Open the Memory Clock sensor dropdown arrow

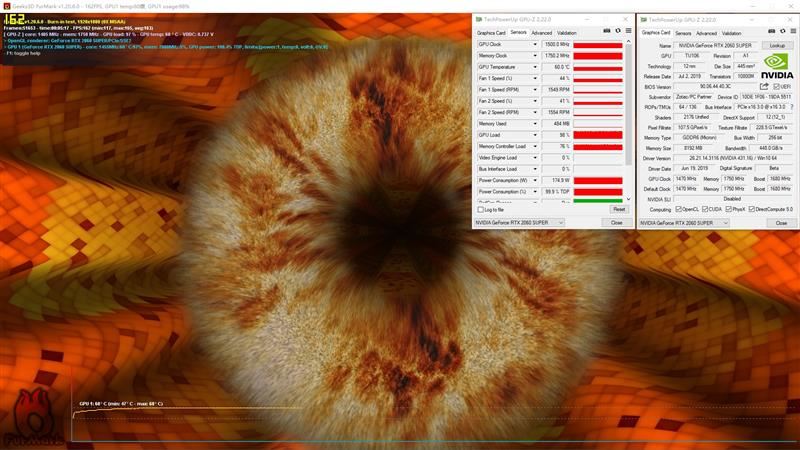535,56
